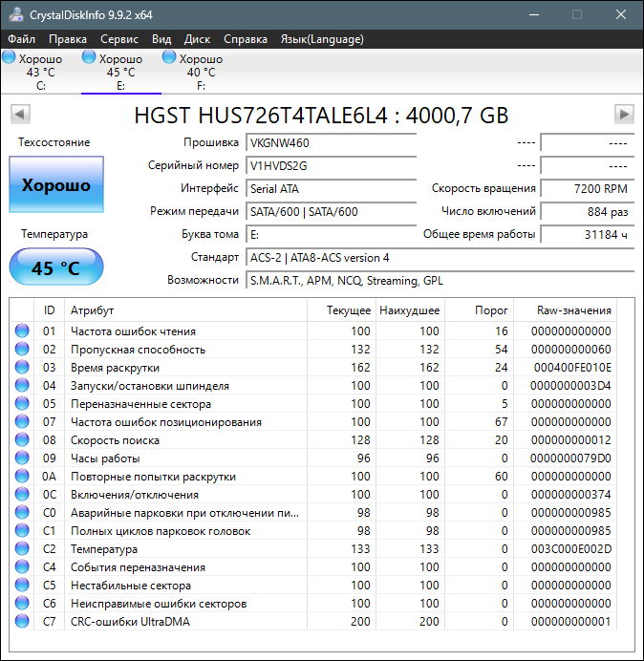Click the Порог column header
Screen dimensions: 644x661
pos(479,310)
